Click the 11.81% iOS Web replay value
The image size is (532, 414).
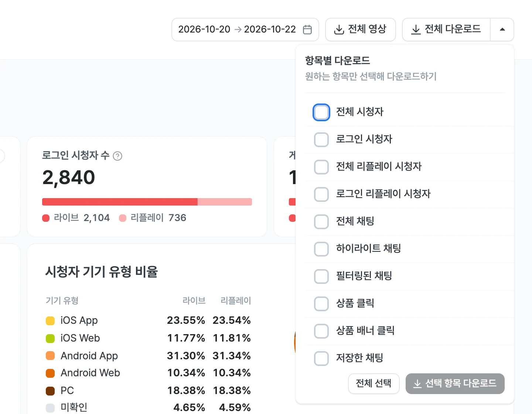click(232, 338)
